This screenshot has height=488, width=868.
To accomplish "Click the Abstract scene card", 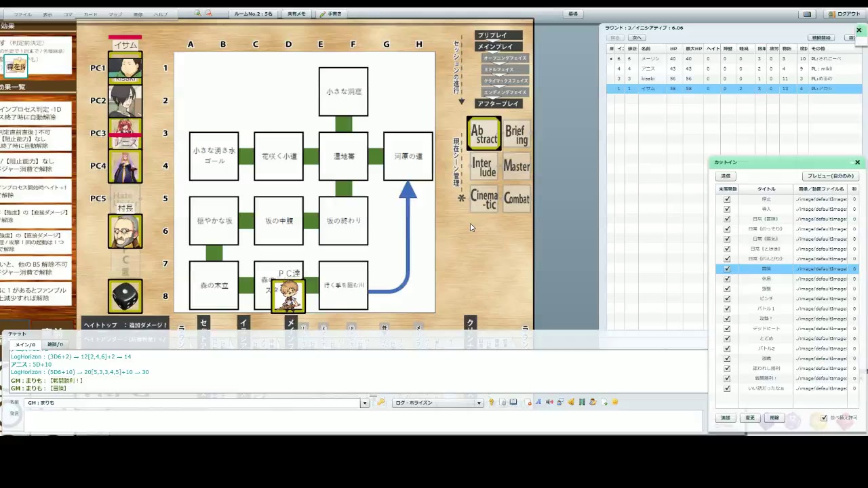I will point(484,133).
